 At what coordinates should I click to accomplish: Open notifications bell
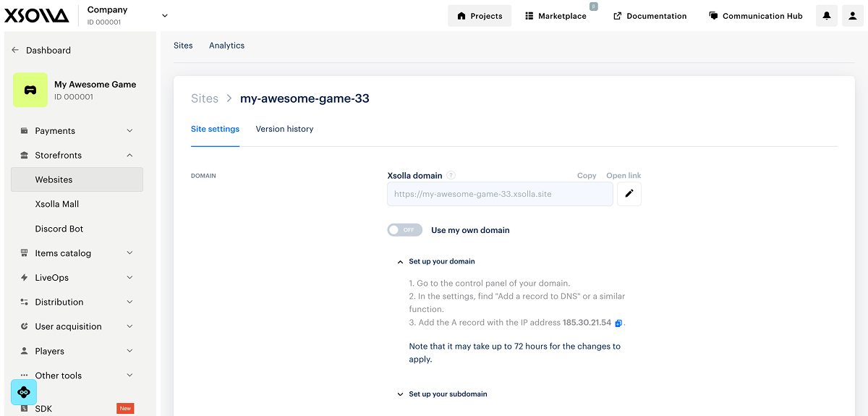tap(827, 16)
